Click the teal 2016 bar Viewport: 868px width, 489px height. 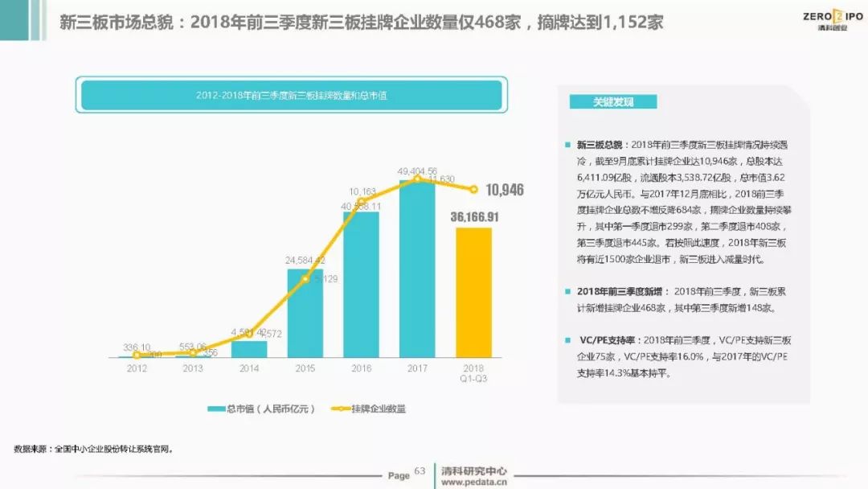tap(361, 284)
